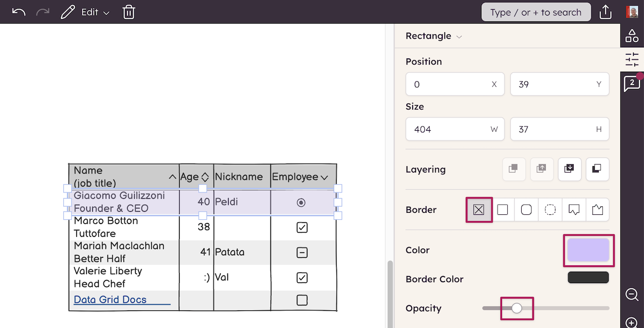Click the trash delete icon
Viewport: 644px width, 328px height.
pyautogui.click(x=129, y=12)
